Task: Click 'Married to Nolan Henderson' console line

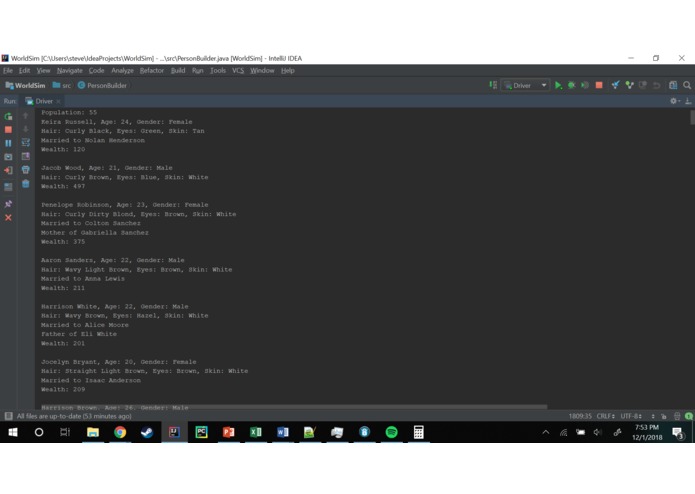Action: pos(93,140)
